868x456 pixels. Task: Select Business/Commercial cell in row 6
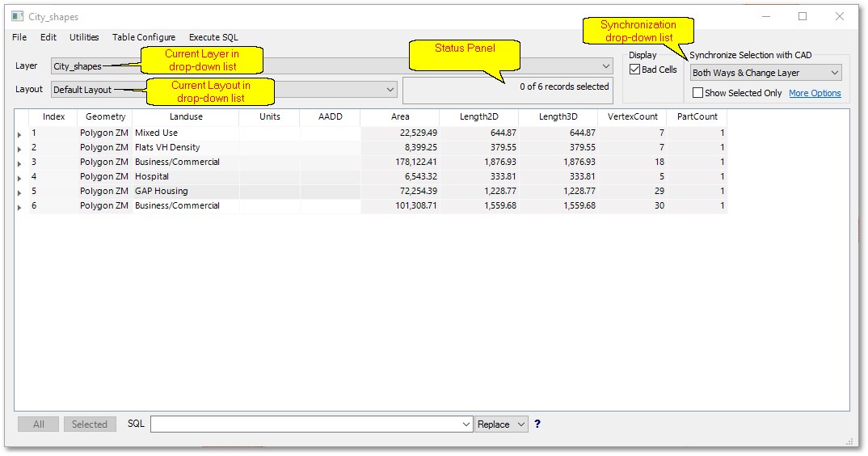point(186,205)
